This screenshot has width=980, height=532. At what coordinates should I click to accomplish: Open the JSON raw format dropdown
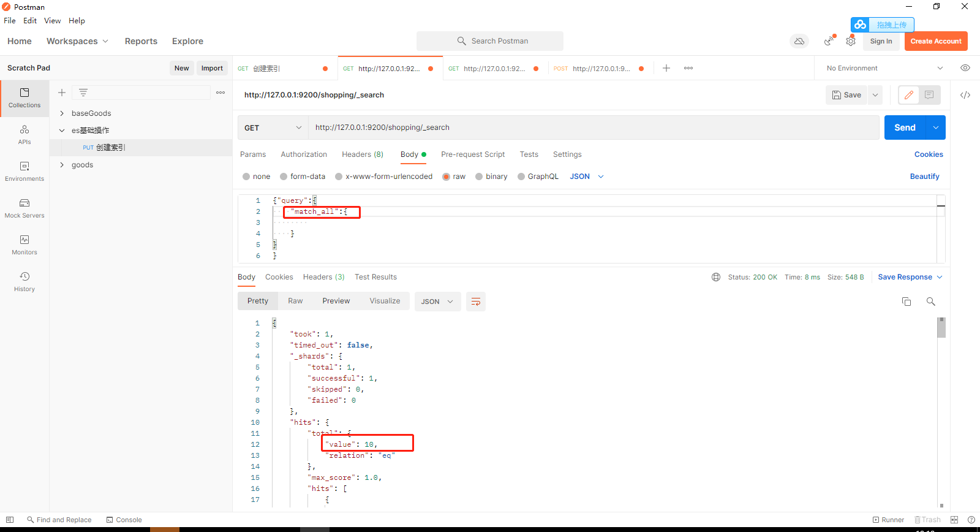pos(587,177)
